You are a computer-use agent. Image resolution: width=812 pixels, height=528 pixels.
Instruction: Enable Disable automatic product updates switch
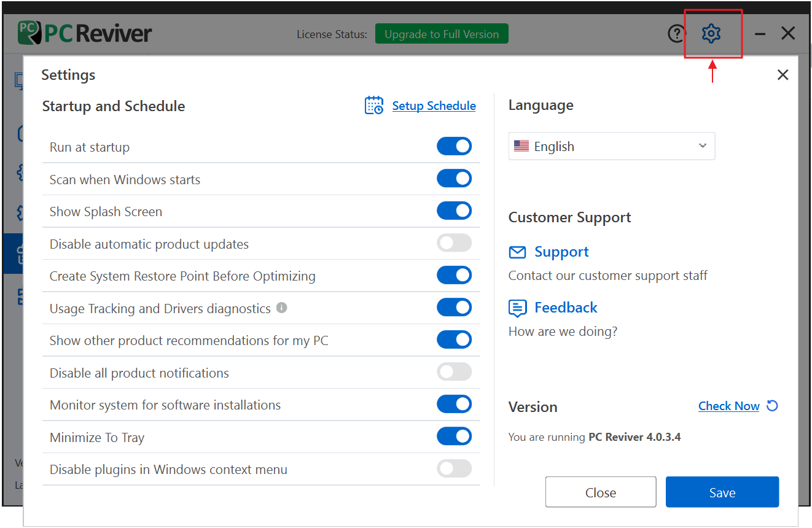point(454,243)
